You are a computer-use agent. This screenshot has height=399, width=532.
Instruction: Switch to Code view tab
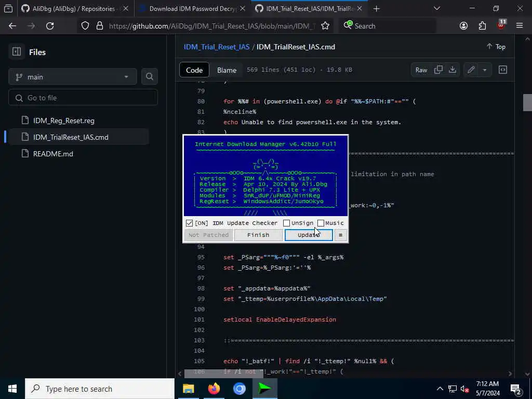coord(194,70)
